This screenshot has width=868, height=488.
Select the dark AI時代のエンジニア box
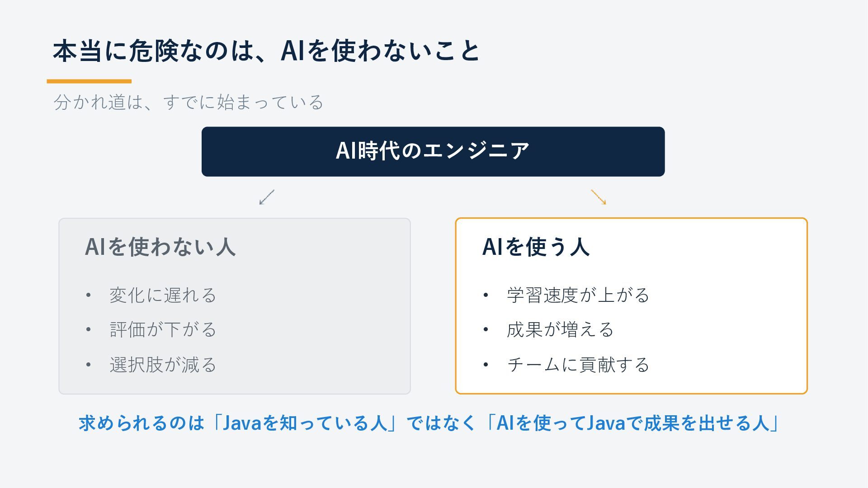click(433, 151)
